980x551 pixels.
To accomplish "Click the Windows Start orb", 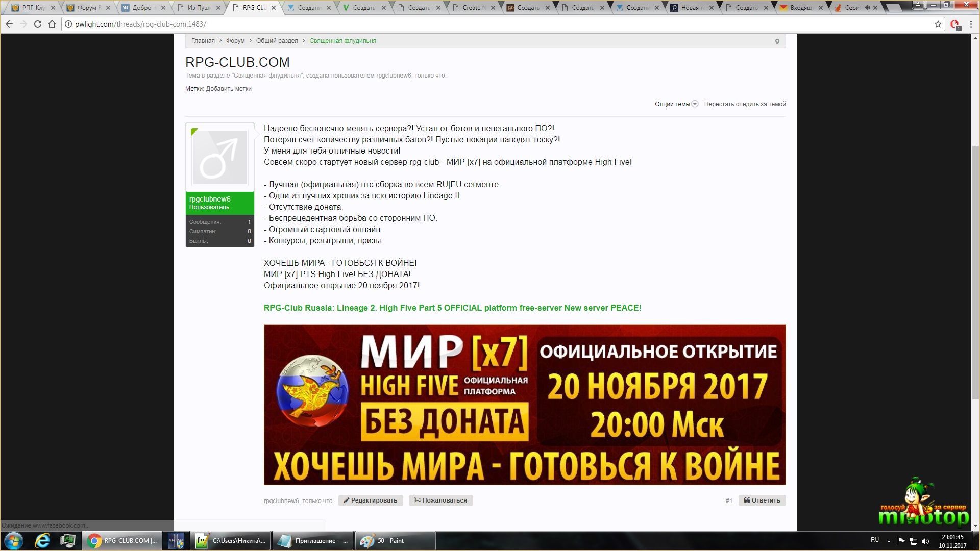I will pos(14,540).
